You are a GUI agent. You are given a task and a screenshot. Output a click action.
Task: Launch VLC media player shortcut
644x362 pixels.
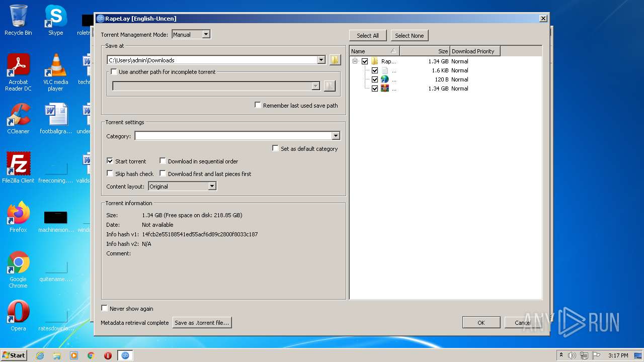(x=55, y=72)
